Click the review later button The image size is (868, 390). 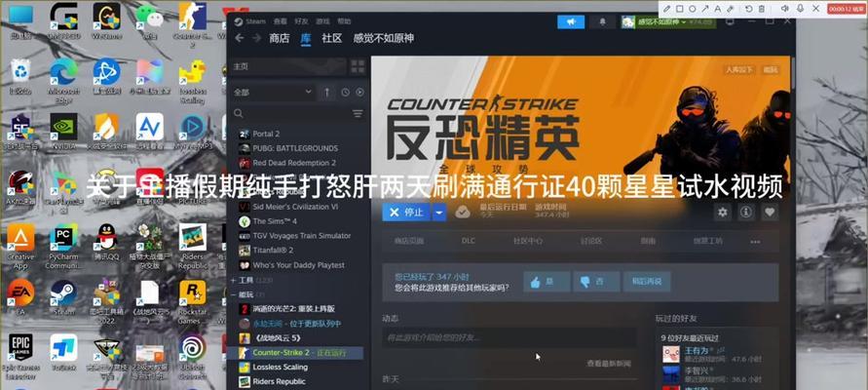tap(647, 282)
